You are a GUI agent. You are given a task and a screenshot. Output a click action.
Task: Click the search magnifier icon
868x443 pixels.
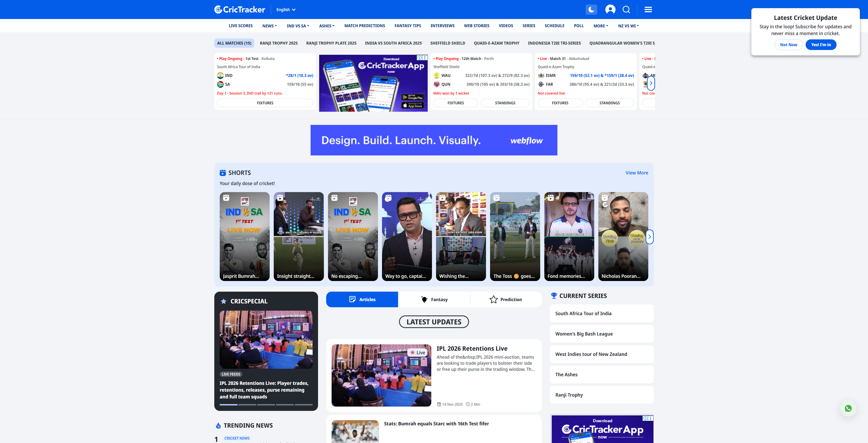pyautogui.click(x=626, y=10)
